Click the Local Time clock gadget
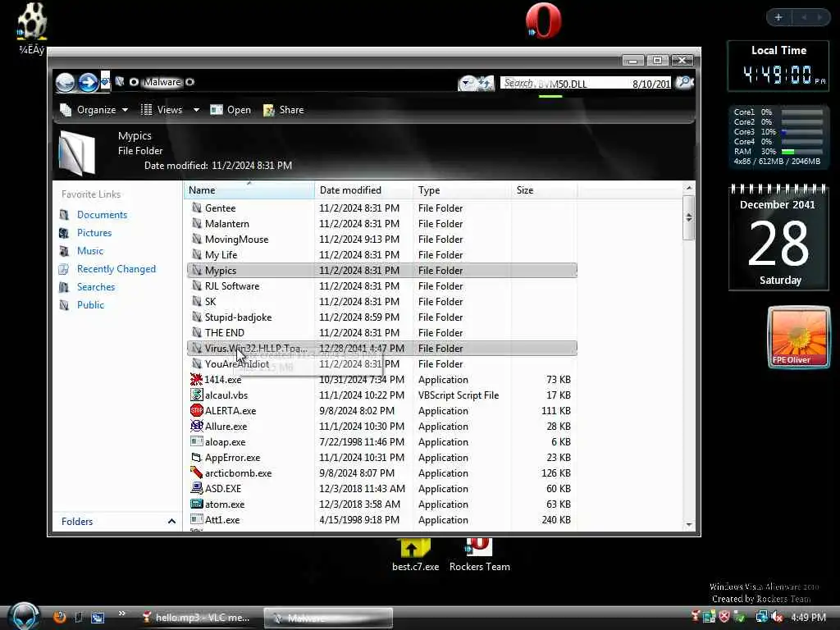 (778, 66)
